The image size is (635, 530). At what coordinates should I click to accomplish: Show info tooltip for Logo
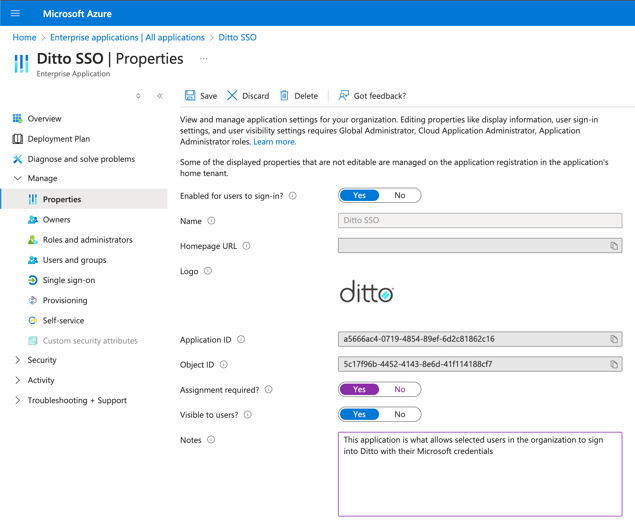coord(208,271)
